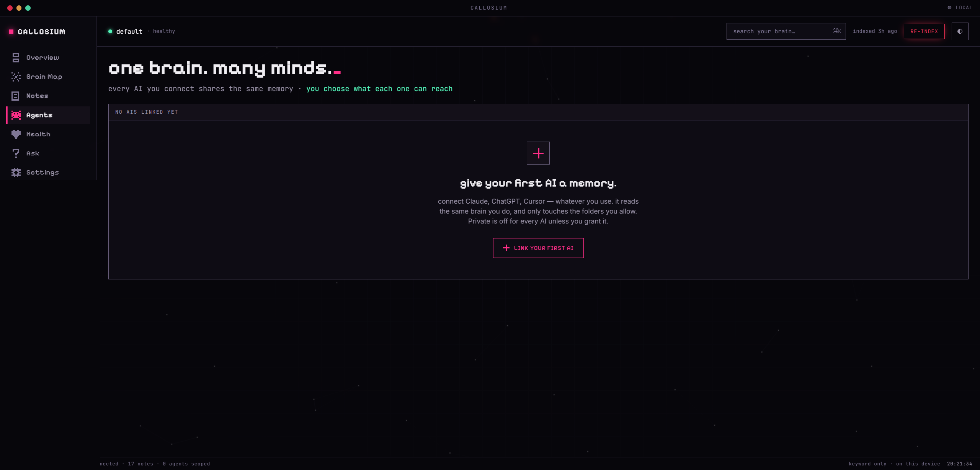Select the Agents menu item
The image size is (980, 470).
(48, 115)
